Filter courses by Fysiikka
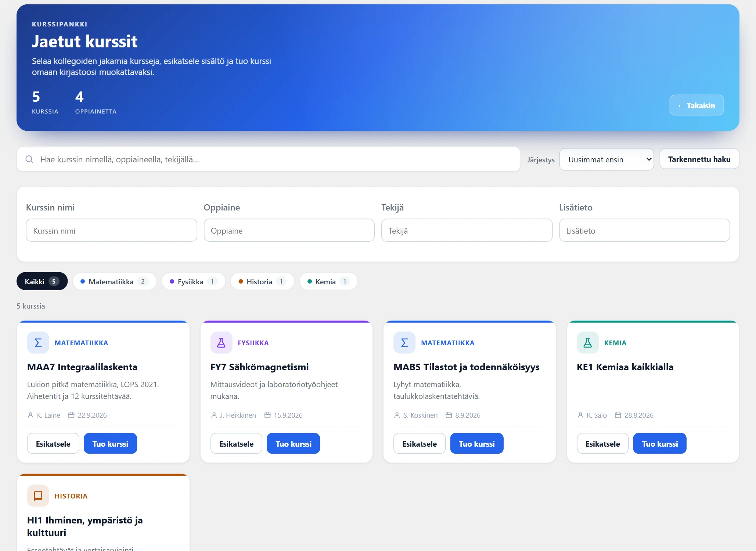The width and height of the screenshot is (756, 551). click(x=194, y=281)
